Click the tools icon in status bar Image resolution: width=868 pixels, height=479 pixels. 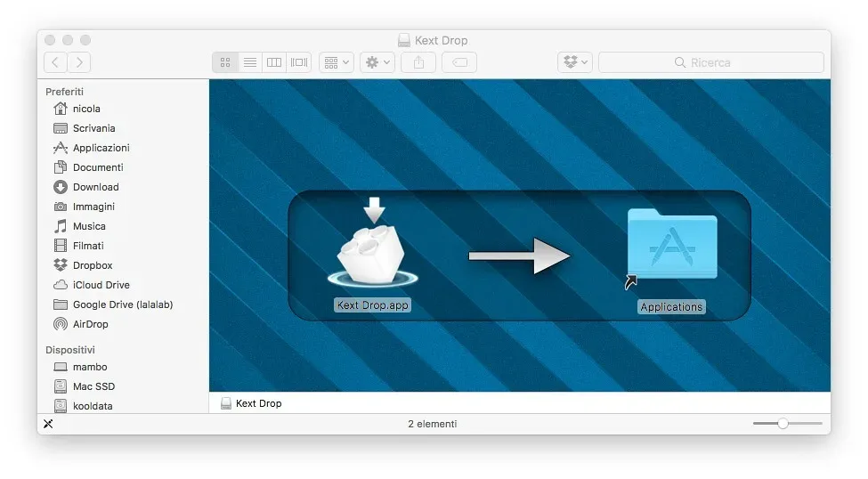click(x=48, y=424)
